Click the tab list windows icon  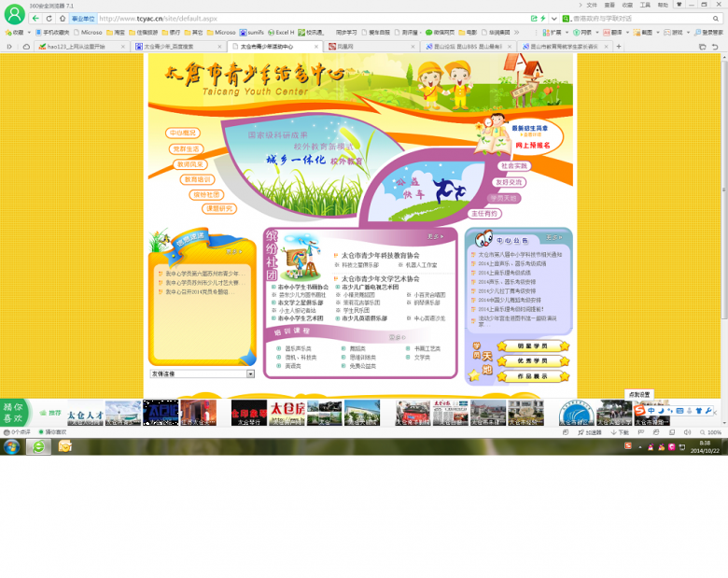point(703,47)
